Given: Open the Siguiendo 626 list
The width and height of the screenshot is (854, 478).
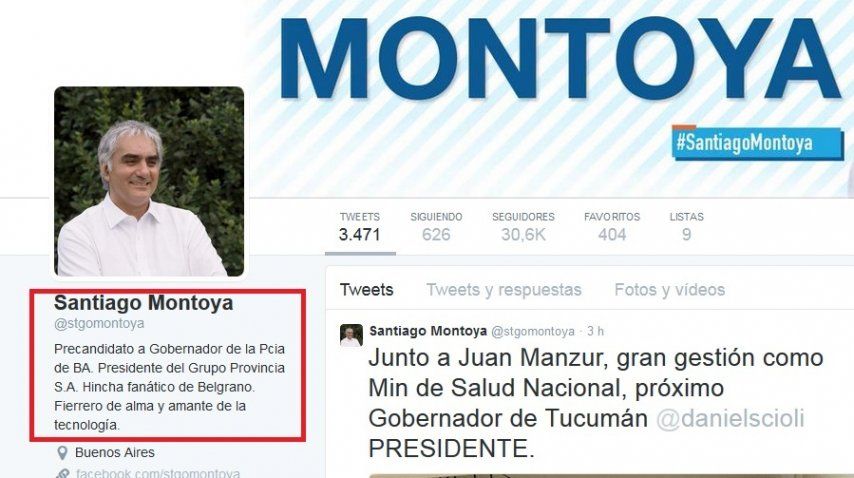Looking at the screenshot, I should tap(436, 226).
